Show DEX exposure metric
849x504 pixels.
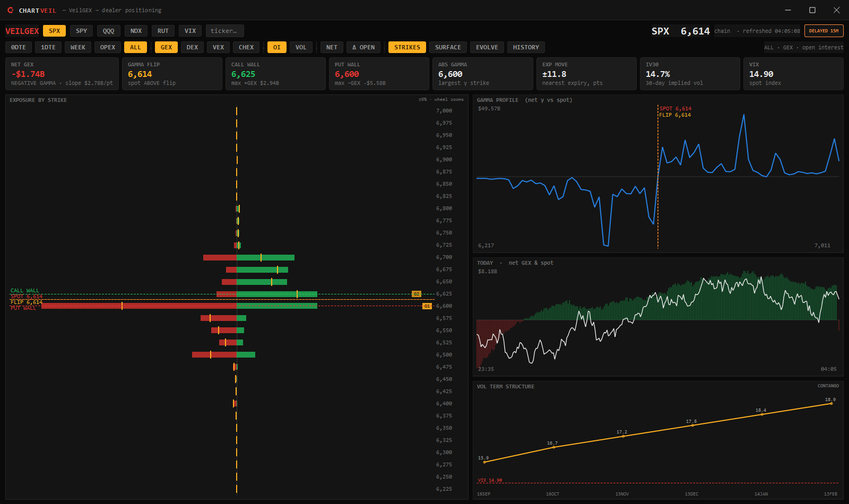pyautogui.click(x=192, y=47)
